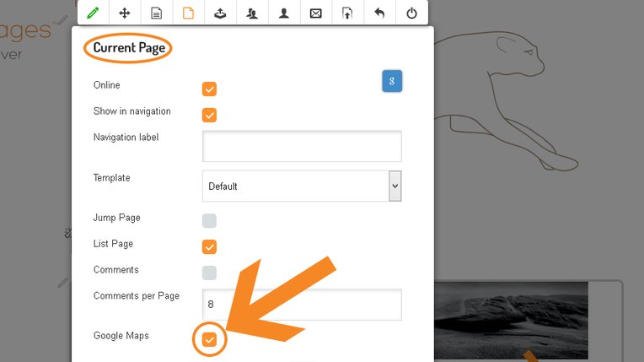Toggle the Google Maps checkbox
This screenshot has height=362, width=644.
click(x=210, y=339)
